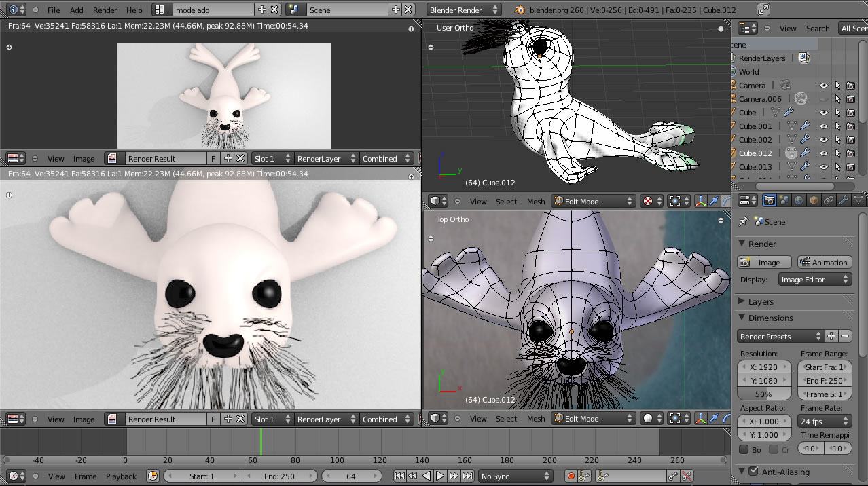
Task: Click the Object constraints chain icon
Action: (828, 201)
